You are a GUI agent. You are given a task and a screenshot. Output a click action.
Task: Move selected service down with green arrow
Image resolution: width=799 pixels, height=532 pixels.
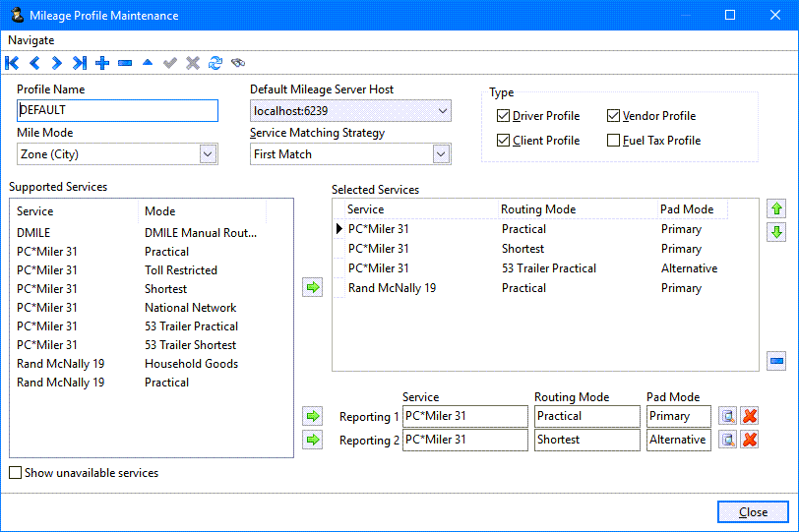(x=776, y=232)
